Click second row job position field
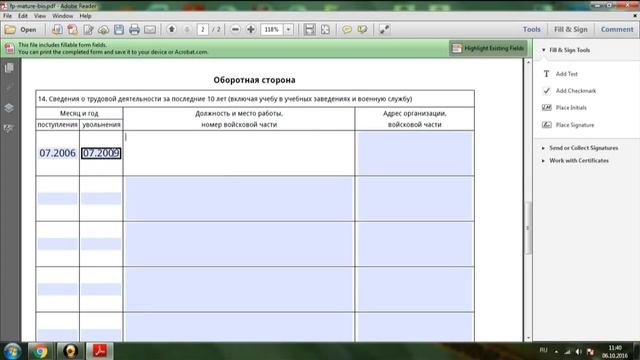This screenshot has height=360, width=640. pyautogui.click(x=239, y=199)
